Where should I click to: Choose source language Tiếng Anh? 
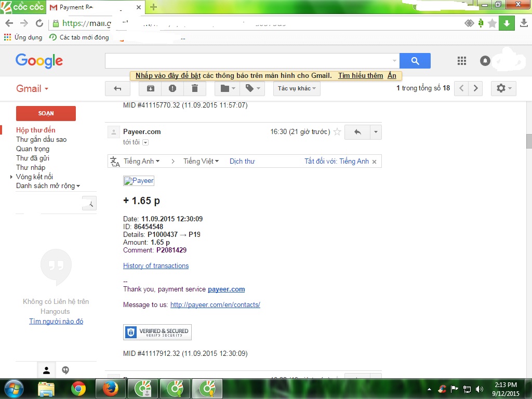coord(141,161)
